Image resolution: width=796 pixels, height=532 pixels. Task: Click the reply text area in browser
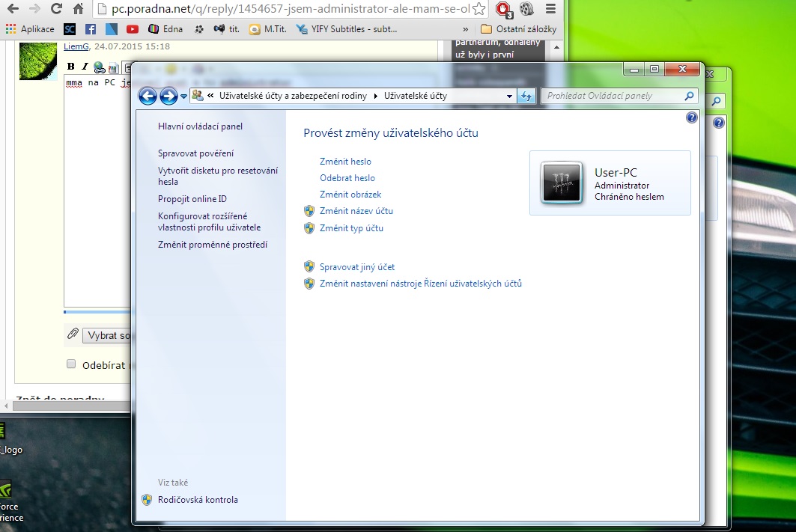pos(97,190)
